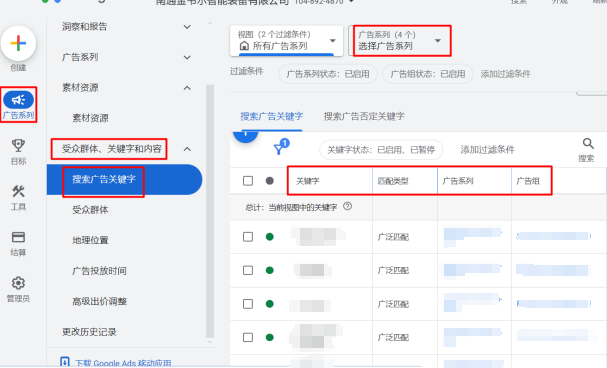Select 受众群体 in left menu

(90, 210)
